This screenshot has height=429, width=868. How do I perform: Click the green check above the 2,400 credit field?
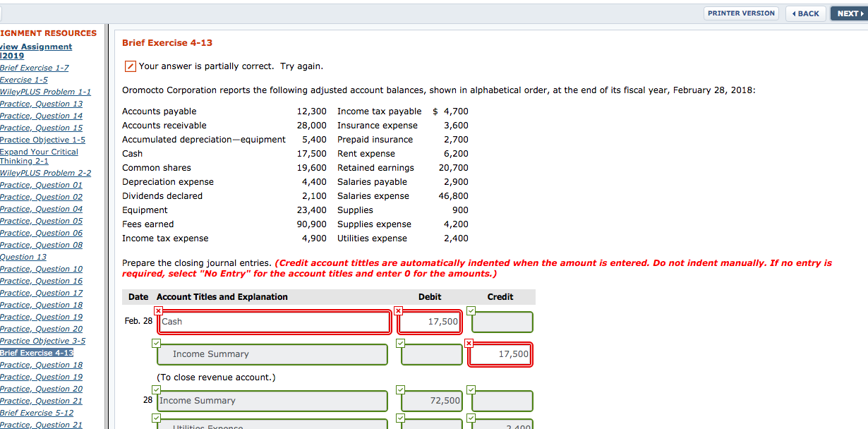click(x=469, y=418)
